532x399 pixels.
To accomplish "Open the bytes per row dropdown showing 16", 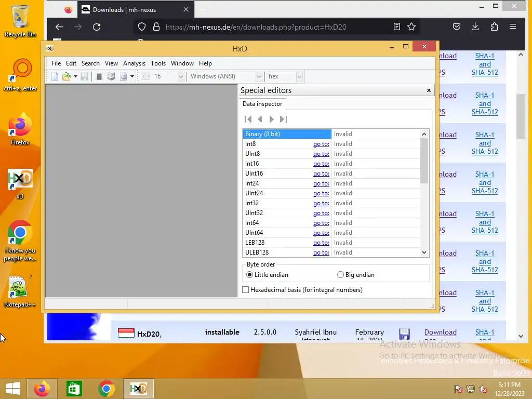I will point(181,76).
